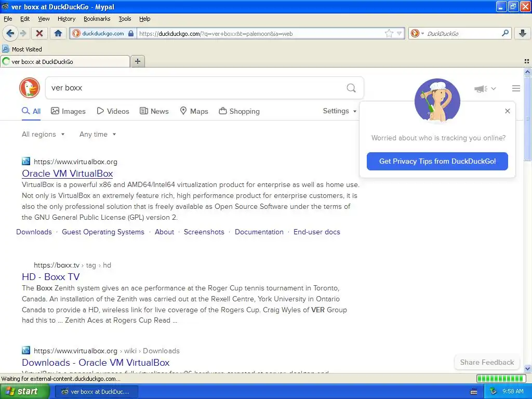Open the Guest Operating Systems sitelink

coord(103,232)
